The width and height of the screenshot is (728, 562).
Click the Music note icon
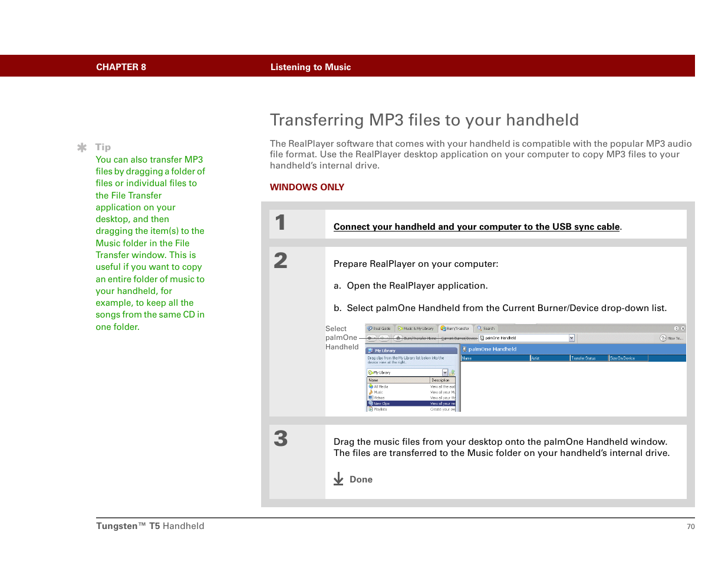(x=371, y=392)
